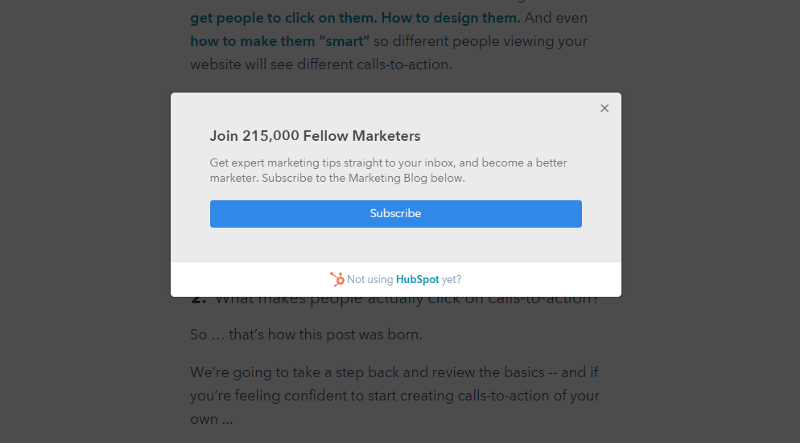Click dimmed background right of the popup
The width and height of the screenshot is (800, 443).
(710, 220)
